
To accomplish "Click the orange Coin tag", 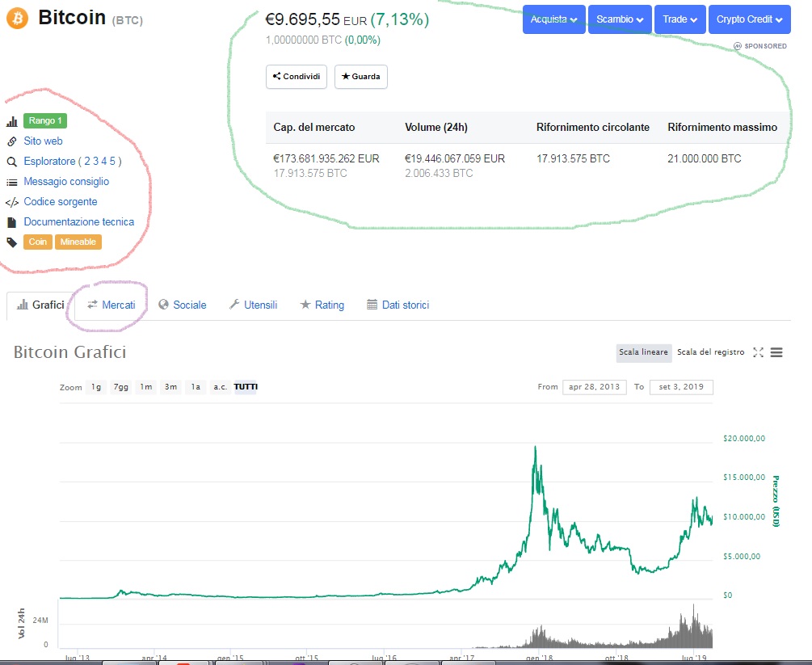I will [x=38, y=242].
